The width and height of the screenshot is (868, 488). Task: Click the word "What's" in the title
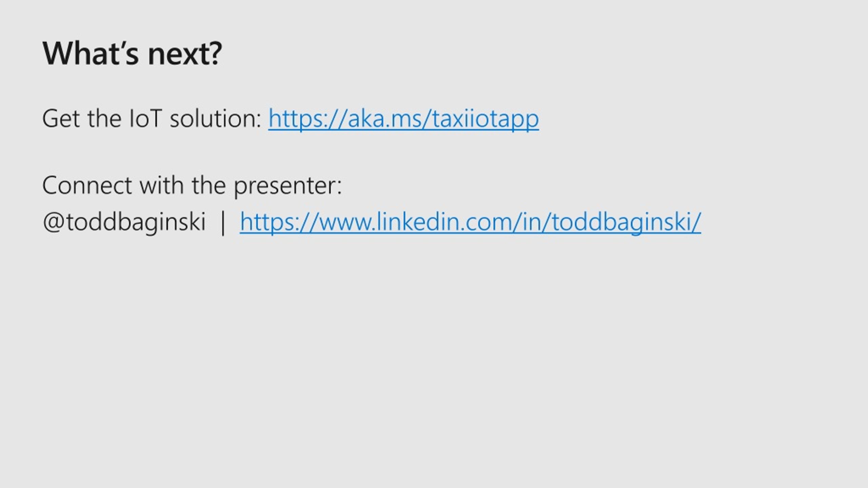(x=91, y=54)
